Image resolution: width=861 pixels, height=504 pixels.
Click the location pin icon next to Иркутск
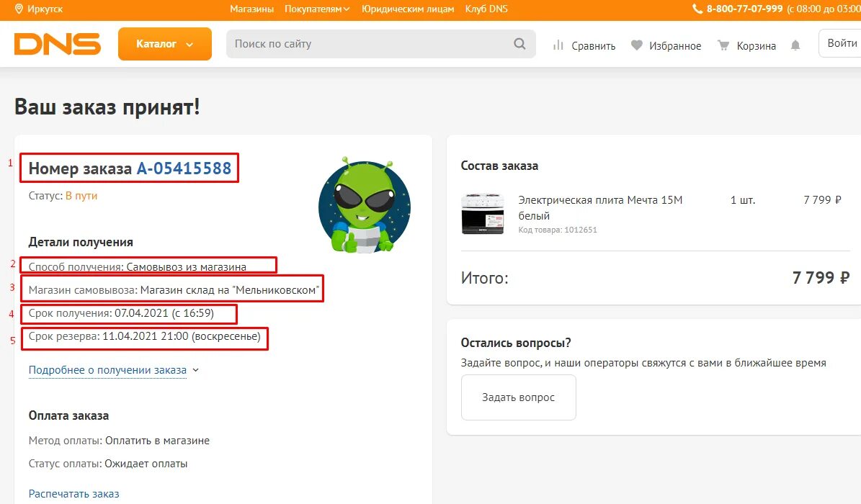19,9
